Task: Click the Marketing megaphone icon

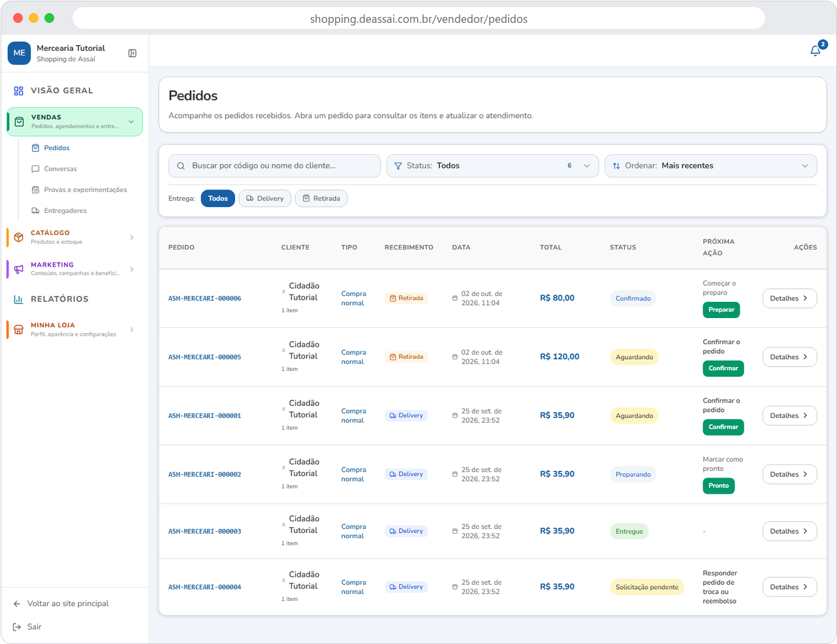Action: [18, 269]
